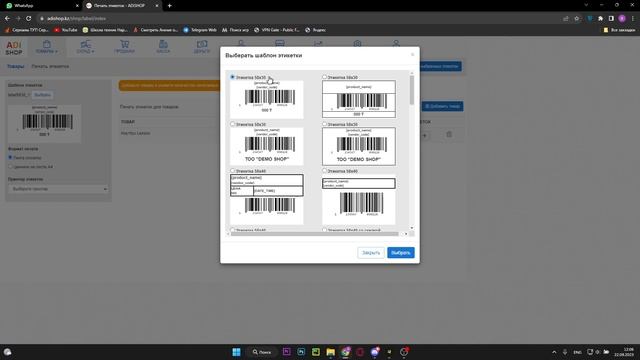Click Выбрать in the dialog footer
This screenshot has width=640, height=360.
click(401, 253)
